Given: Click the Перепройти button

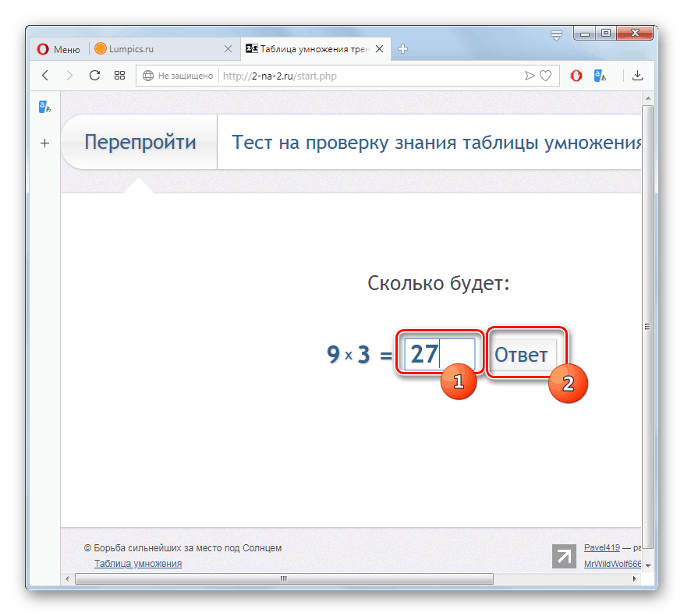Looking at the screenshot, I should coord(140,142).
